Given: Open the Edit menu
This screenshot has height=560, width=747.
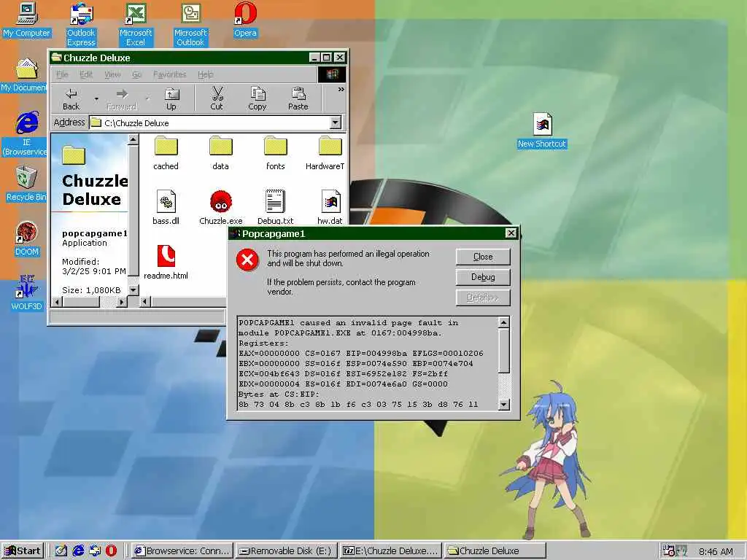Looking at the screenshot, I should click(86, 74).
